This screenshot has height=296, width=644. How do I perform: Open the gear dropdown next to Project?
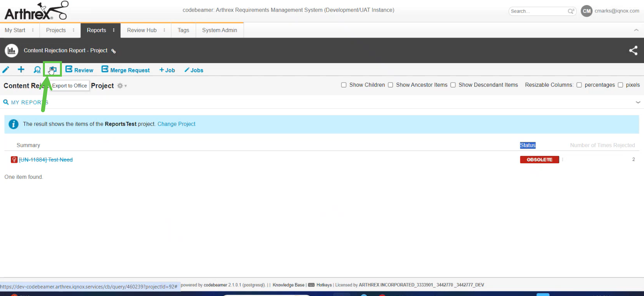pyautogui.click(x=121, y=86)
